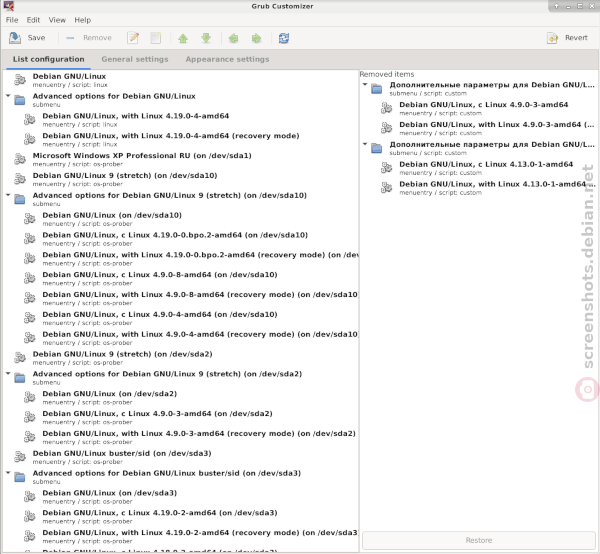Click gear icon of Debian GNU/Linux (on /dev/sda2)
600x554 pixels.
pyautogui.click(x=30, y=398)
